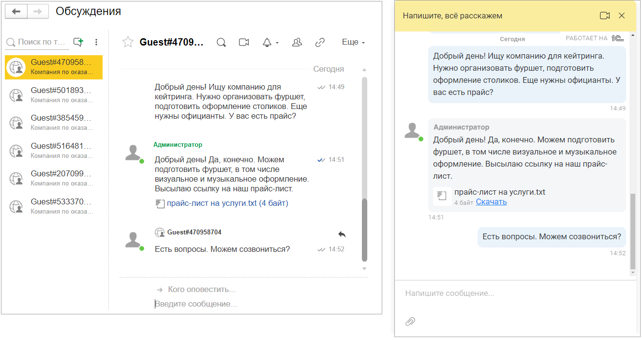Attach a file with the paperclip icon
This screenshot has height=340, width=644.
click(x=410, y=321)
